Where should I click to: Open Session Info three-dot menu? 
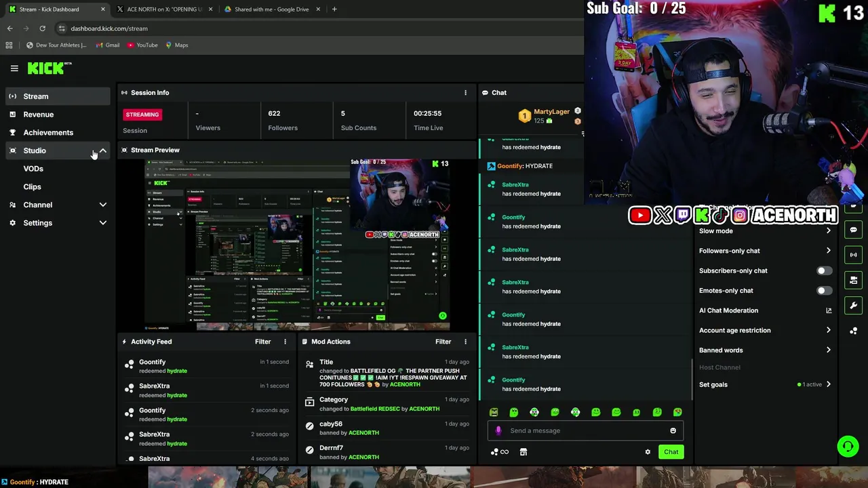[465, 93]
